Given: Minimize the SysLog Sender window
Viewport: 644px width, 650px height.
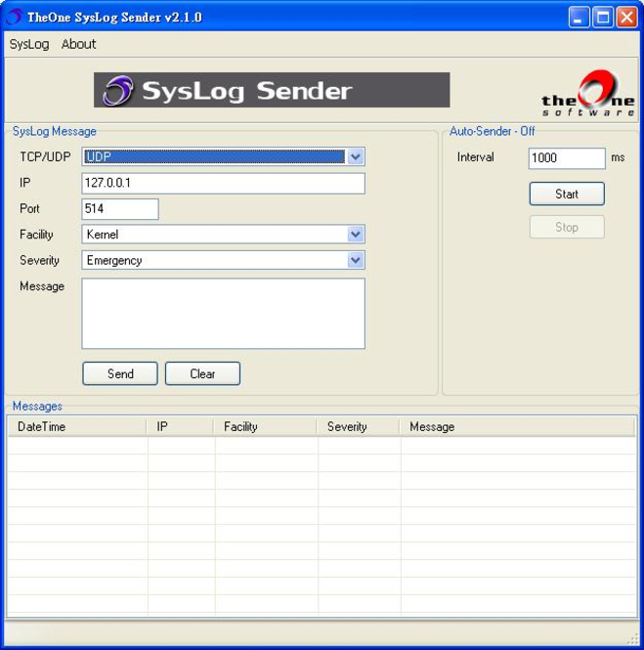Looking at the screenshot, I should point(579,18).
